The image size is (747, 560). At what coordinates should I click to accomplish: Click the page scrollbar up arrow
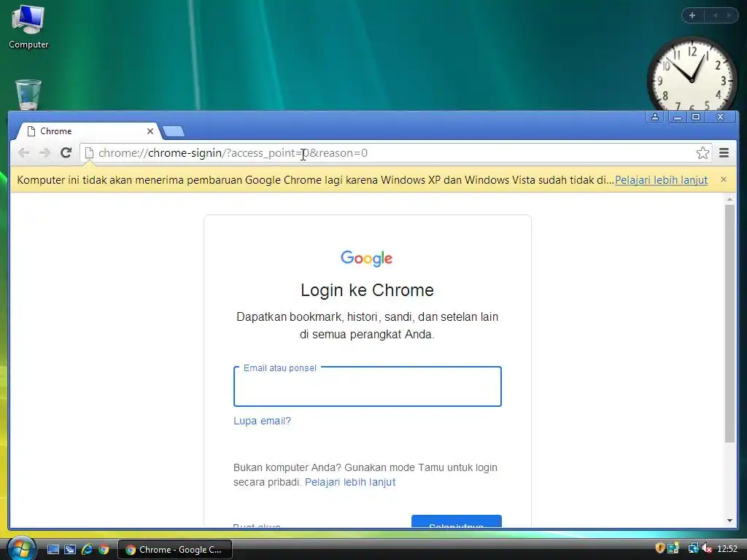tap(729, 198)
